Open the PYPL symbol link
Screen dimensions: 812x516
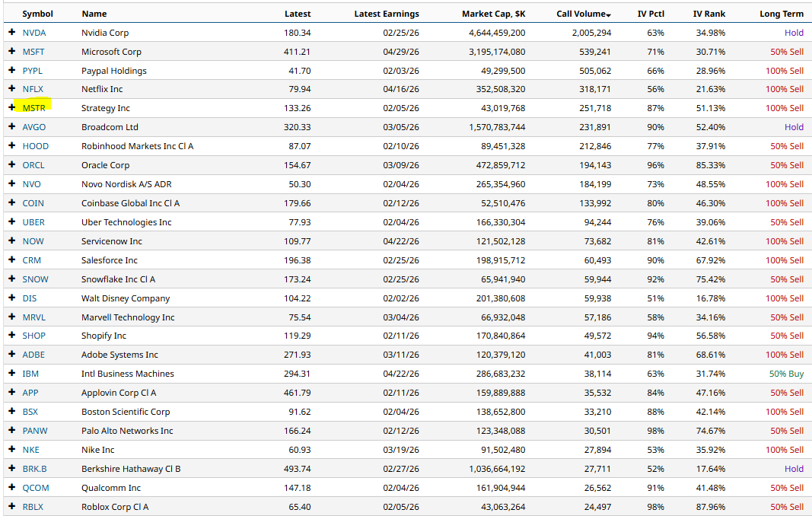click(33, 71)
